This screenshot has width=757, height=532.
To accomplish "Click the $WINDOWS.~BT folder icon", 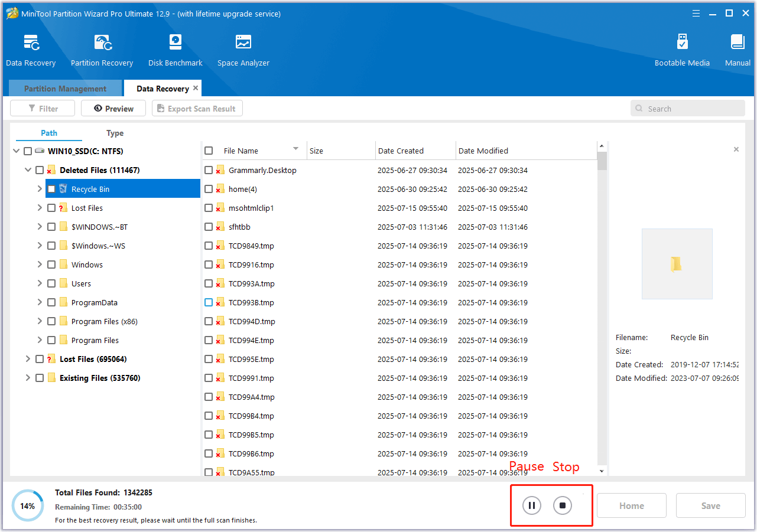I will click(x=63, y=227).
